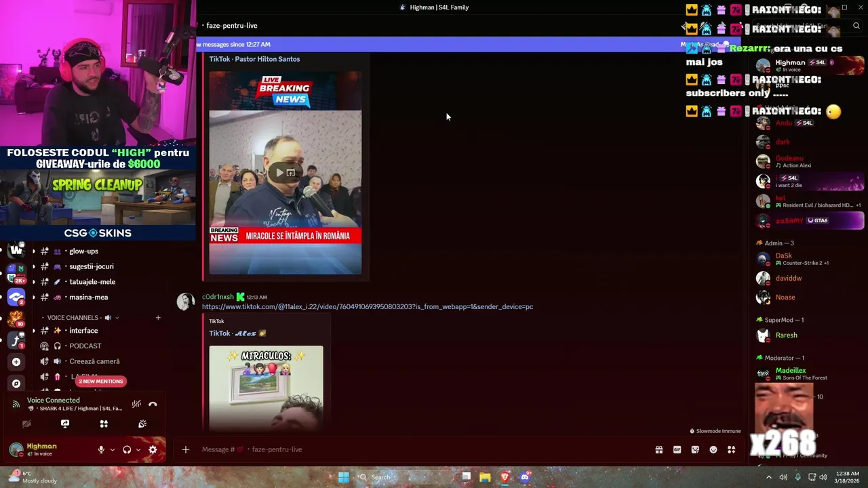This screenshot has width=868, height=488.
Task: Open member daviddw profile
Action: pos(789,279)
